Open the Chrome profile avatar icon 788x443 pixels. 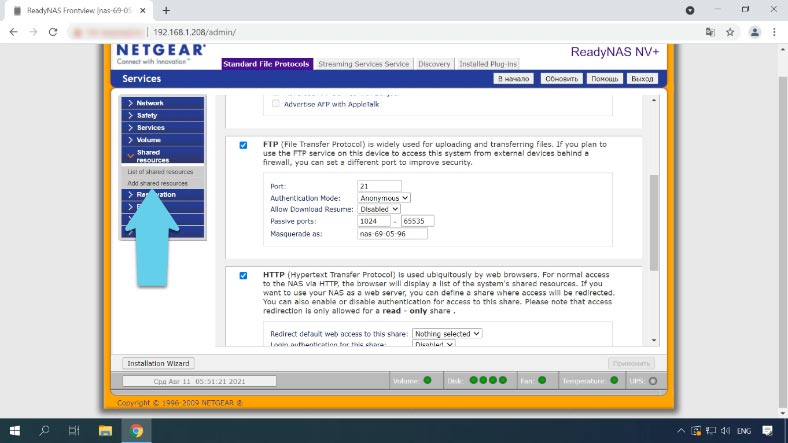[x=754, y=32]
